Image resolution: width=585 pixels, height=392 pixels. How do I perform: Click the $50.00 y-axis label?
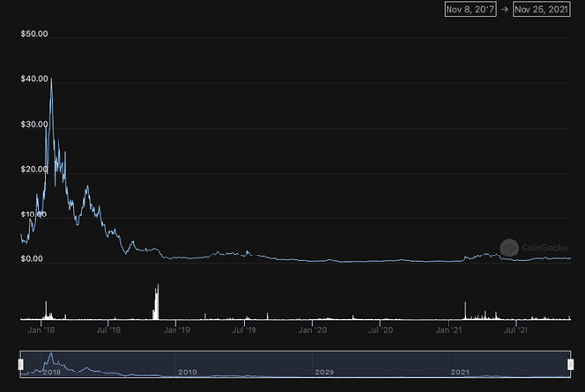[x=34, y=35]
